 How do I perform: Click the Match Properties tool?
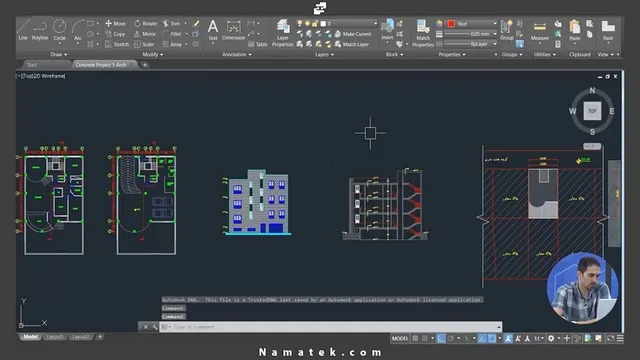(423, 33)
